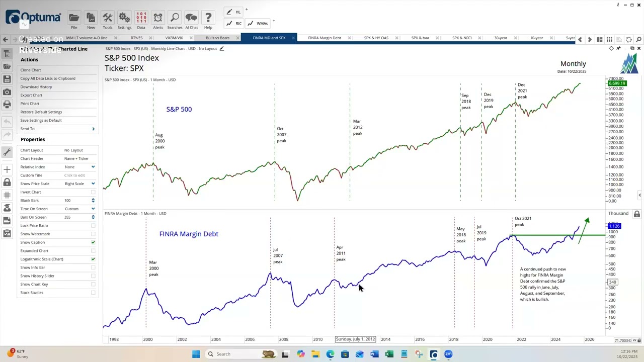This screenshot has width=644, height=362.
Task: Open the Alerts alarm clock icon
Action: point(158,18)
